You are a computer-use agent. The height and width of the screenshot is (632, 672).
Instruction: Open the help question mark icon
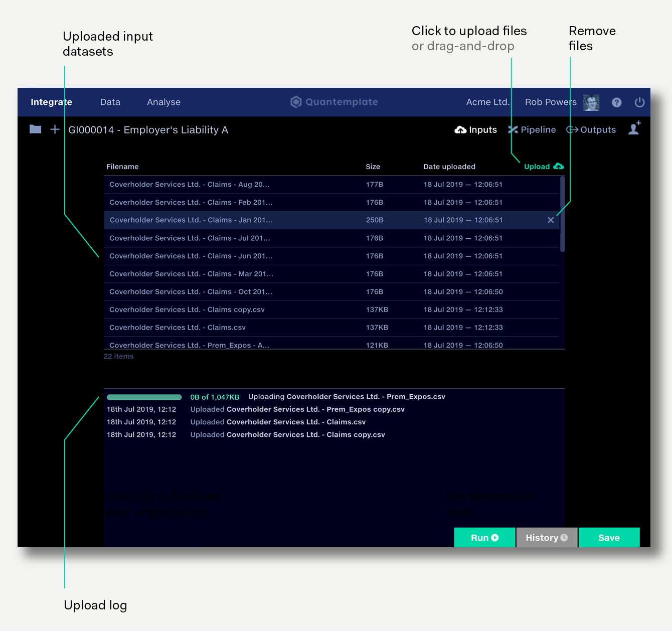tap(616, 102)
